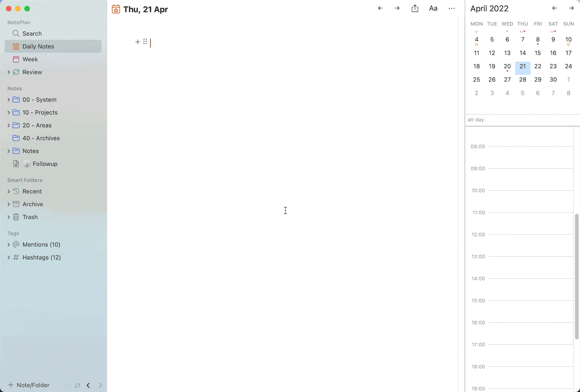This screenshot has height=392, width=580.
Task: Expand the Review section
Action: click(x=8, y=72)
